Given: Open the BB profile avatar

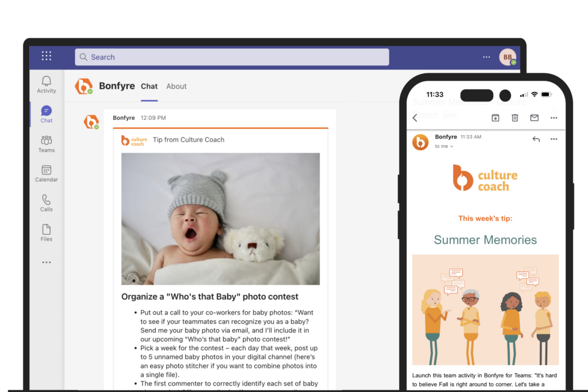Looking at the screenshot, I should click(x=507, y=57).
